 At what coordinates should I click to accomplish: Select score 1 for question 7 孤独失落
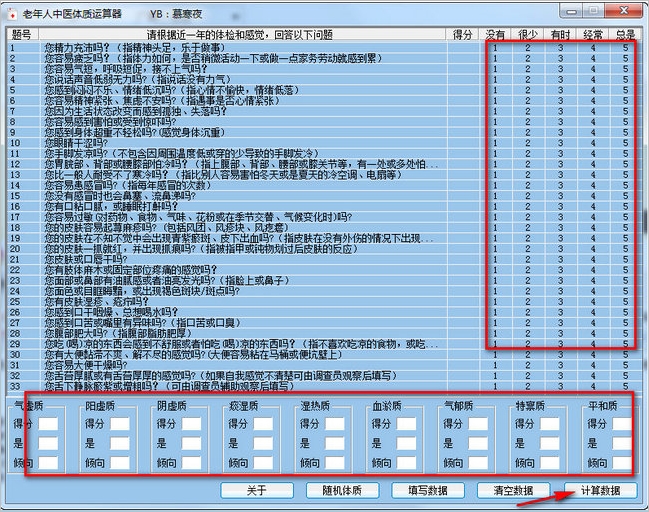pyautogui.click(x=495, y=111)
